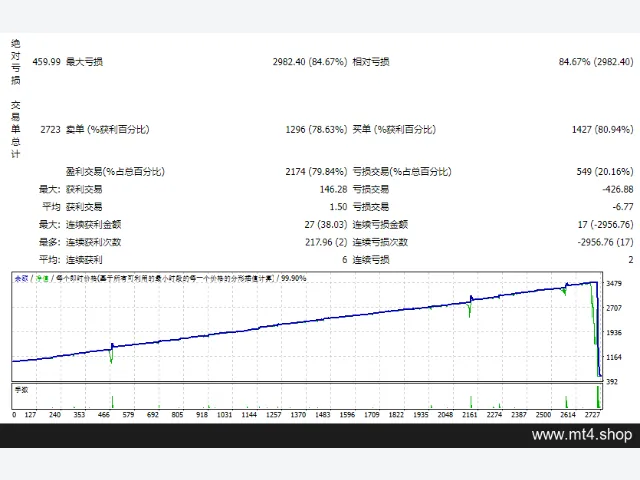Select the '买单 (%获利百分比)' label

[x=394, y=129]
